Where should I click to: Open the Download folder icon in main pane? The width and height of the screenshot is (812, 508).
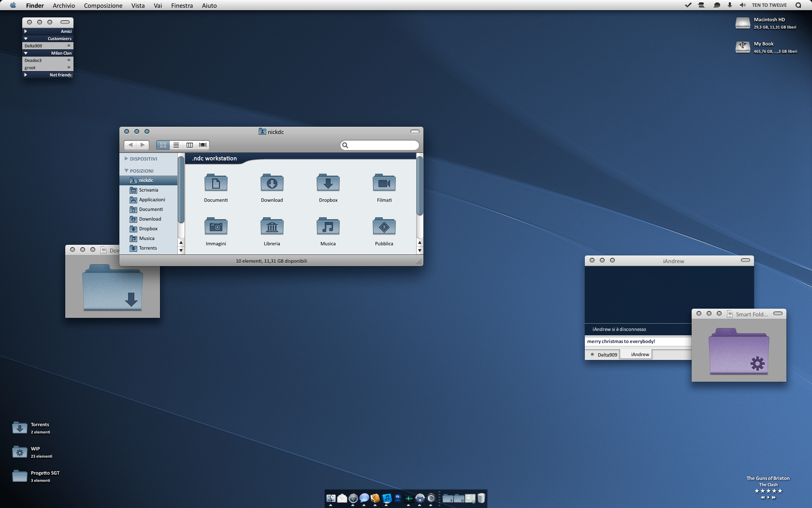click(x=272, y=183)
